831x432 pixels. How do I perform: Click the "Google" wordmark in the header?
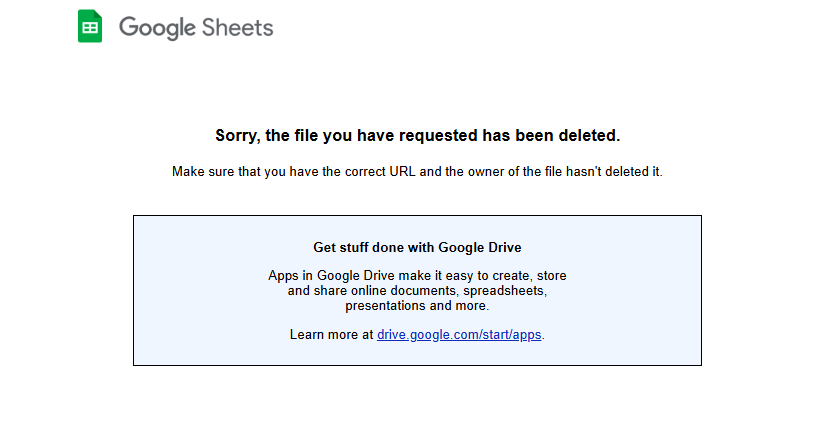tap(157, 28)
